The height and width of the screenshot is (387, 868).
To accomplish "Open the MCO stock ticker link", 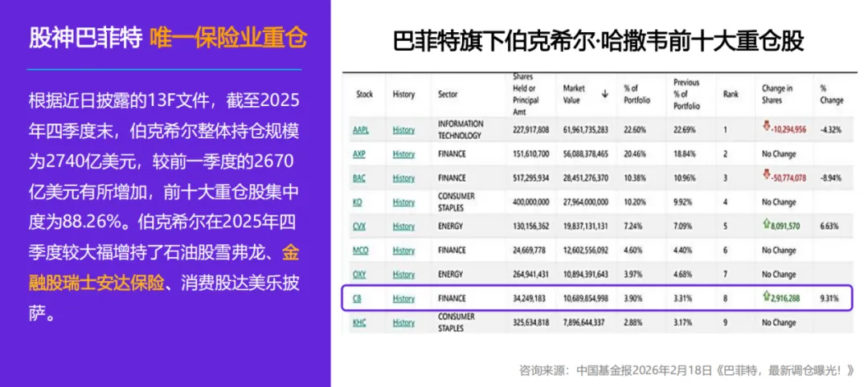I will click(x=361, y=251).
